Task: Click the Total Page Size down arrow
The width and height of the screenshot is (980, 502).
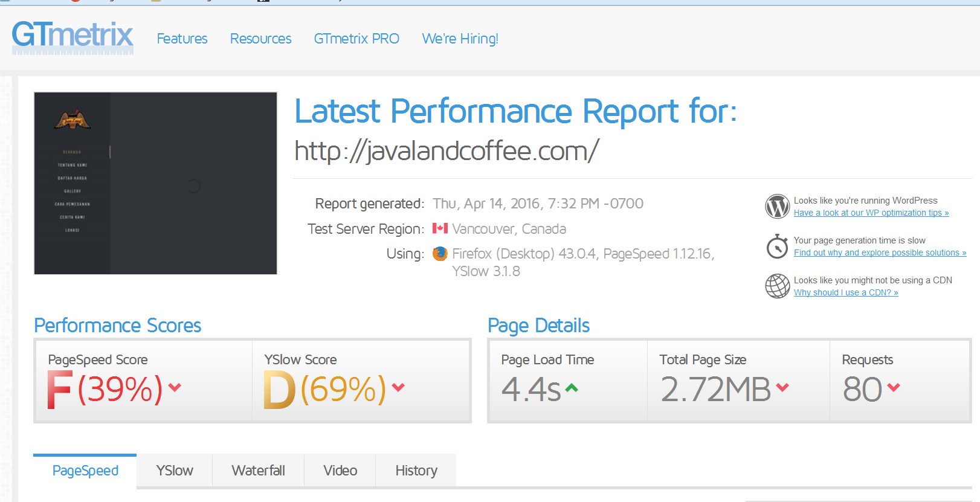Action: pos(782,387)
